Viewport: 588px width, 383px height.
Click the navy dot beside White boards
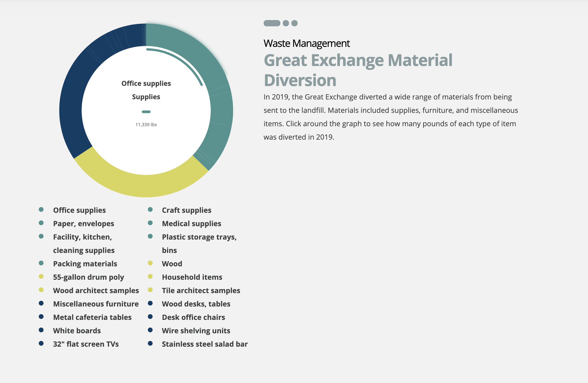(x=41, y=330)
